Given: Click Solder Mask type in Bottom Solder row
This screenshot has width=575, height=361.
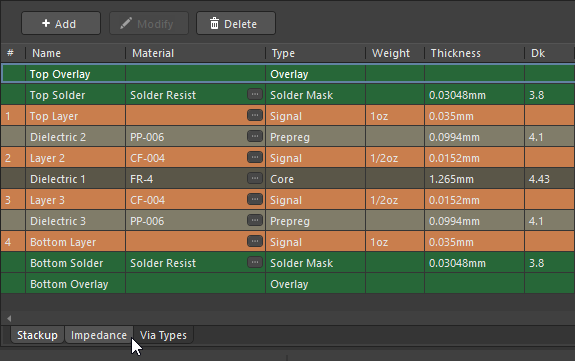Looking at the screenshot, I should click(315, 263).
